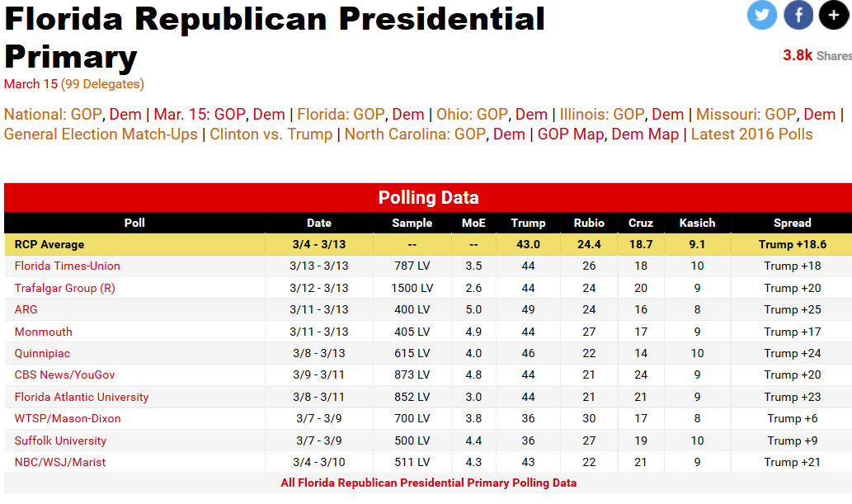Viewport: 852px width, 504px height.
Task: Open the Trafalgar Group (R) poll
Action: click(65, 288)
